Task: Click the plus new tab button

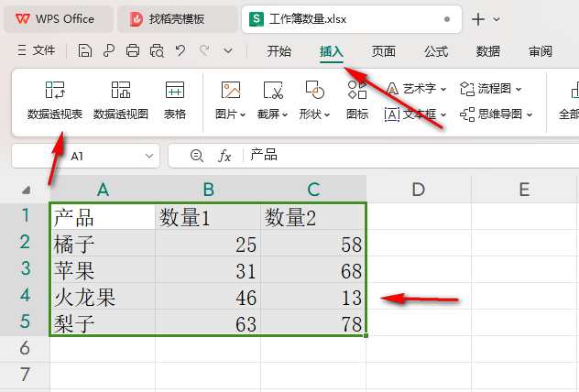Action: [478, 19]
